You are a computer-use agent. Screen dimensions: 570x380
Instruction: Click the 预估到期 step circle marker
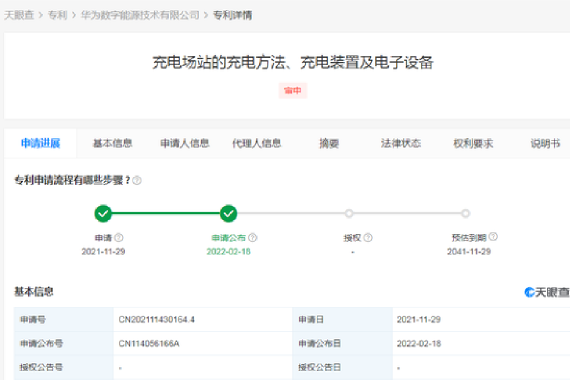tap(465, 213)
